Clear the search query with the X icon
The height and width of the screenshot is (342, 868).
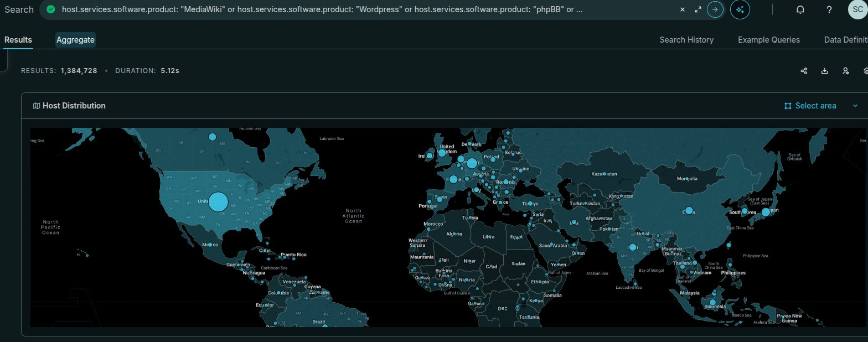coord(682,10)
